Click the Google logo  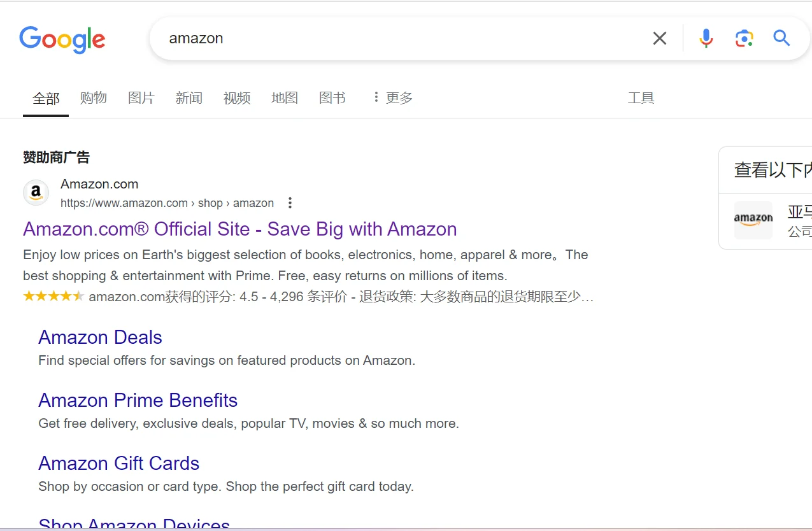[62, 39]
